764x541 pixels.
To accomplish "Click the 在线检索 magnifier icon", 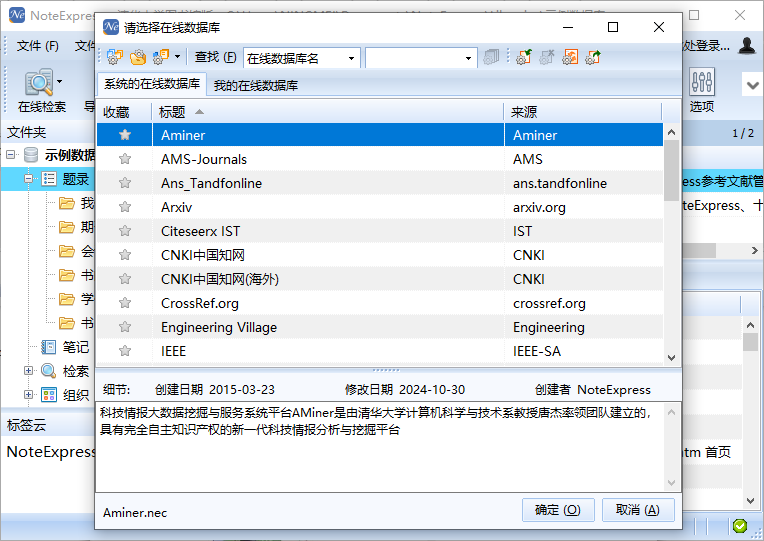I will [39, 83].
